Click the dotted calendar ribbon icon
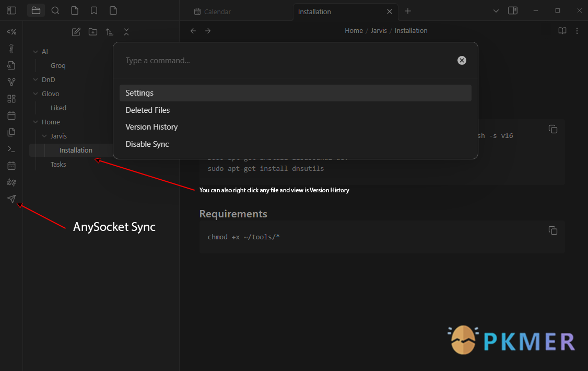The image size is (588, 371). [11, 166]
